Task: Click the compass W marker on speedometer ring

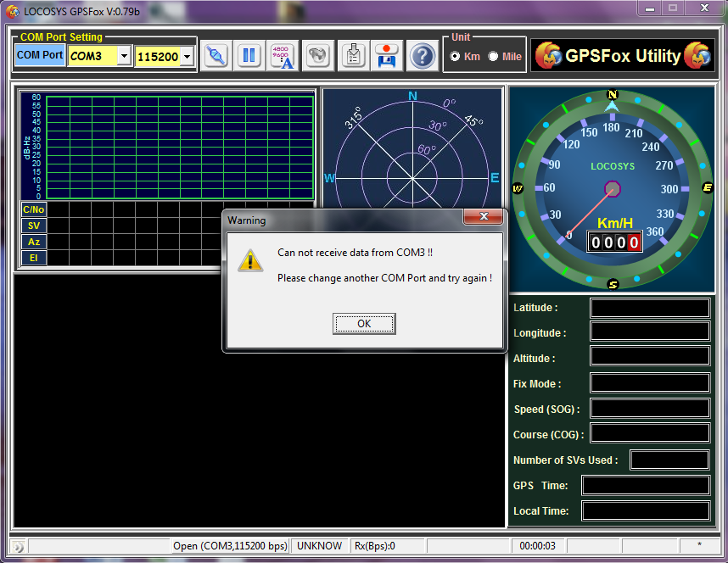Action: coord(518,188)
